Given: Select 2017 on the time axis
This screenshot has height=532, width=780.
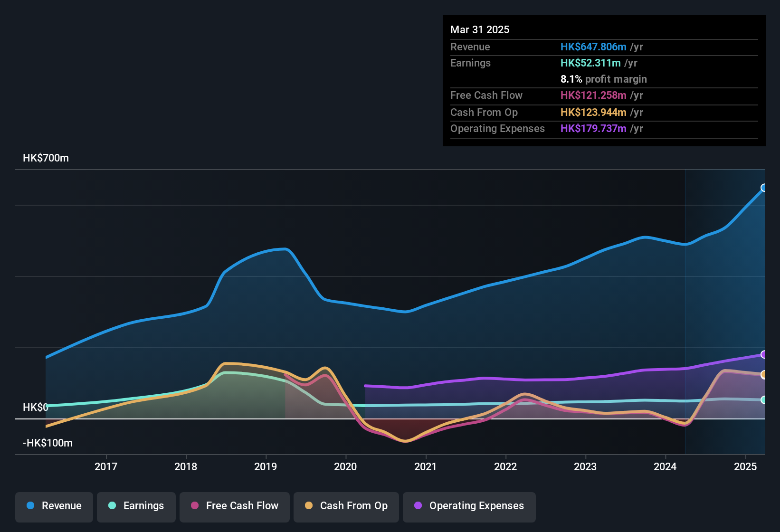Looking at the screenshot, I should pyautogui.click(x=106, y=467).
